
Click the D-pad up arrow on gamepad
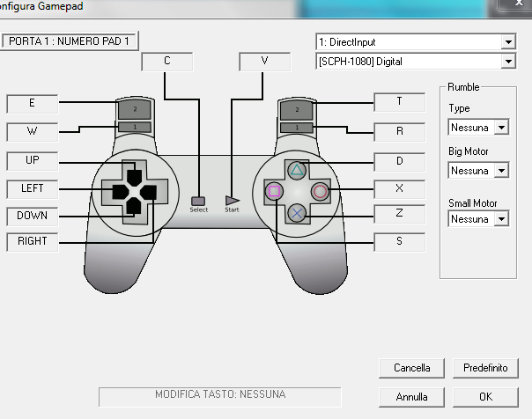click(x=135, y=178)
